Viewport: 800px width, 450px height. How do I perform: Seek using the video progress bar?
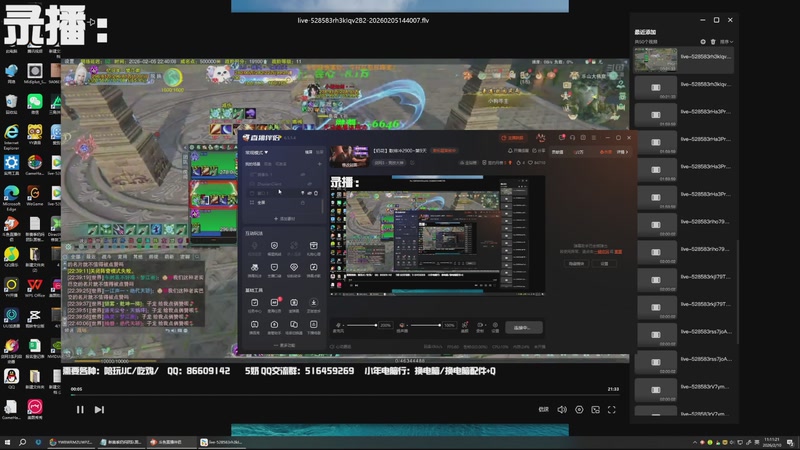tap(344, 395)
